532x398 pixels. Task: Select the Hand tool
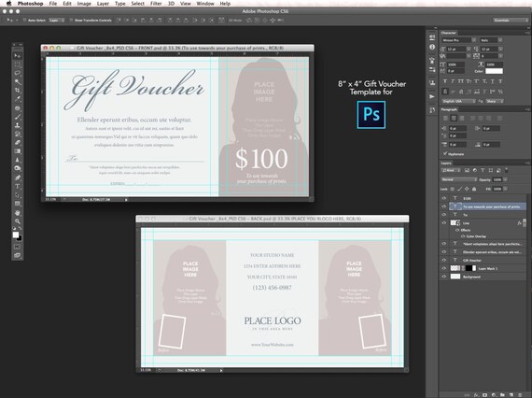18,213
